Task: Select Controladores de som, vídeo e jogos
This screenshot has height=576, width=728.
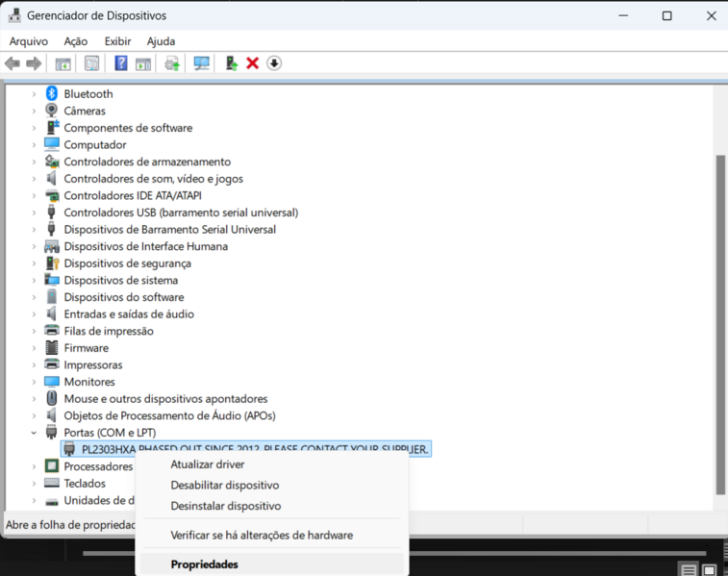Action: (x=153, y=179)
